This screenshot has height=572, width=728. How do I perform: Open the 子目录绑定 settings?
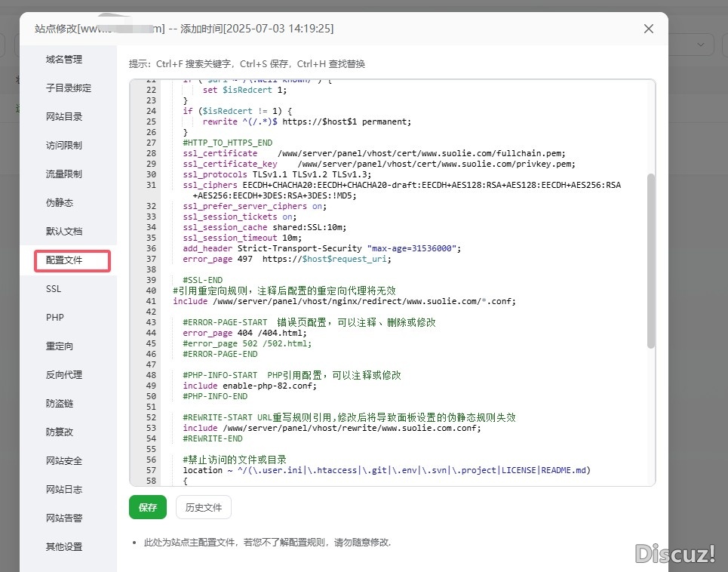[x=63, y=88]
